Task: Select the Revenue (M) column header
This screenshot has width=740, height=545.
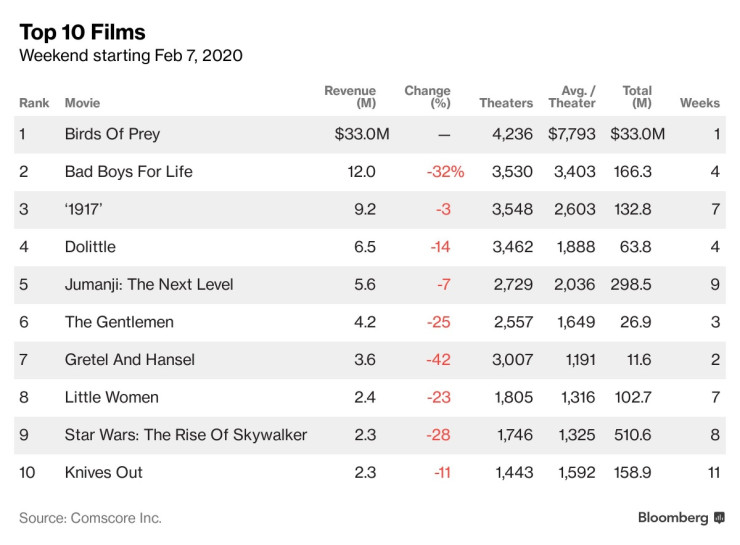Action: [x=350, y=97]
